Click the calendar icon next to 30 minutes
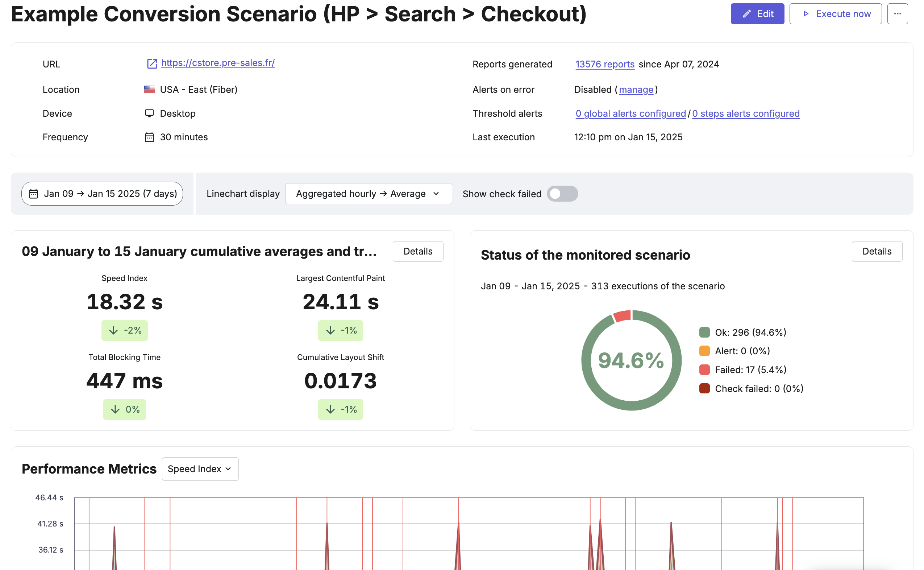Image resolution: width=924 pixels, height=570 pixels. pyautogui.click(x=150, y=137)
